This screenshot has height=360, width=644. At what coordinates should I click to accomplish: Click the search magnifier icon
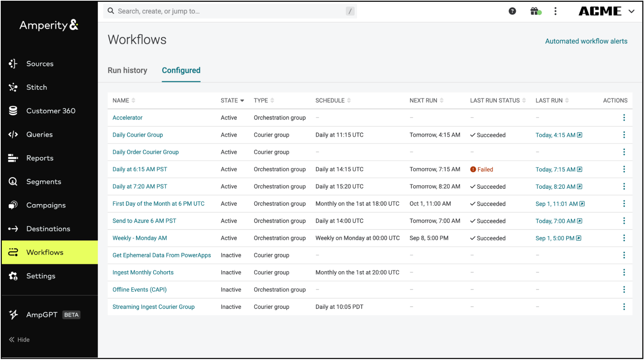111,11
